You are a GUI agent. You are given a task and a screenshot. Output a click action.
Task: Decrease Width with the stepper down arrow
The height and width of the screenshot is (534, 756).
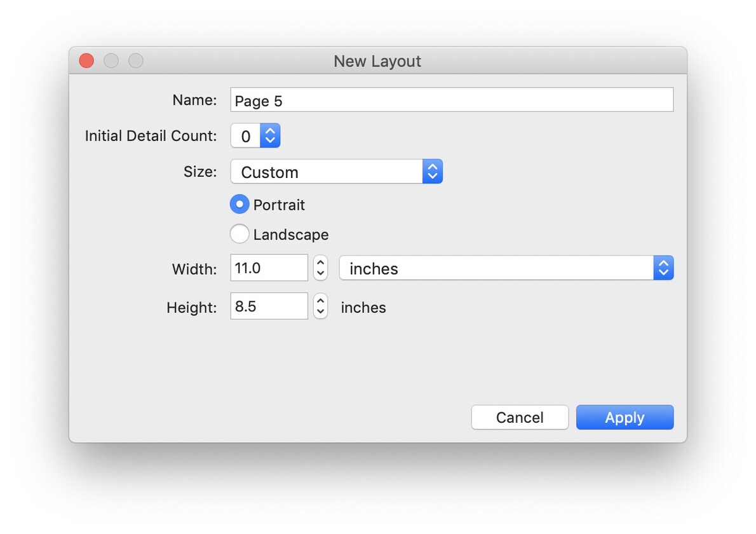(x=321, y=273)
